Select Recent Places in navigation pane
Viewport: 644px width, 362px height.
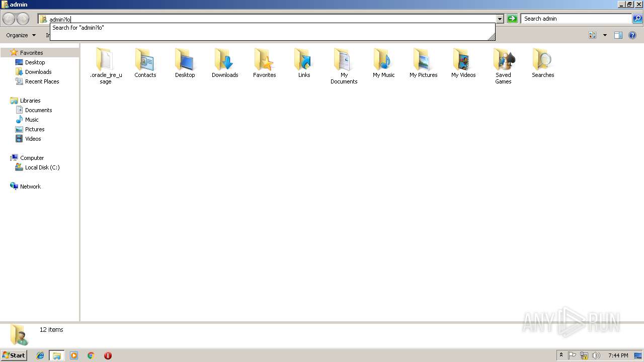[x=42, y=81]
